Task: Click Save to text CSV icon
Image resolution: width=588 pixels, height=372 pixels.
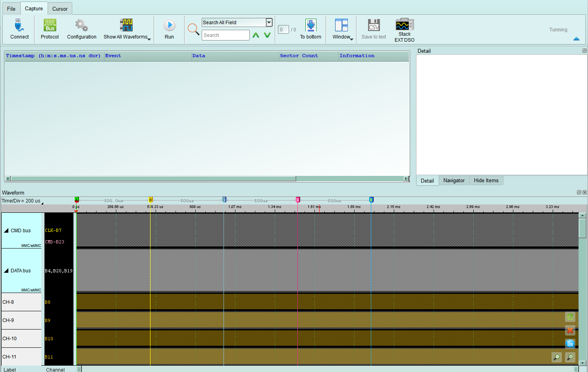Action: pos(374,25)
